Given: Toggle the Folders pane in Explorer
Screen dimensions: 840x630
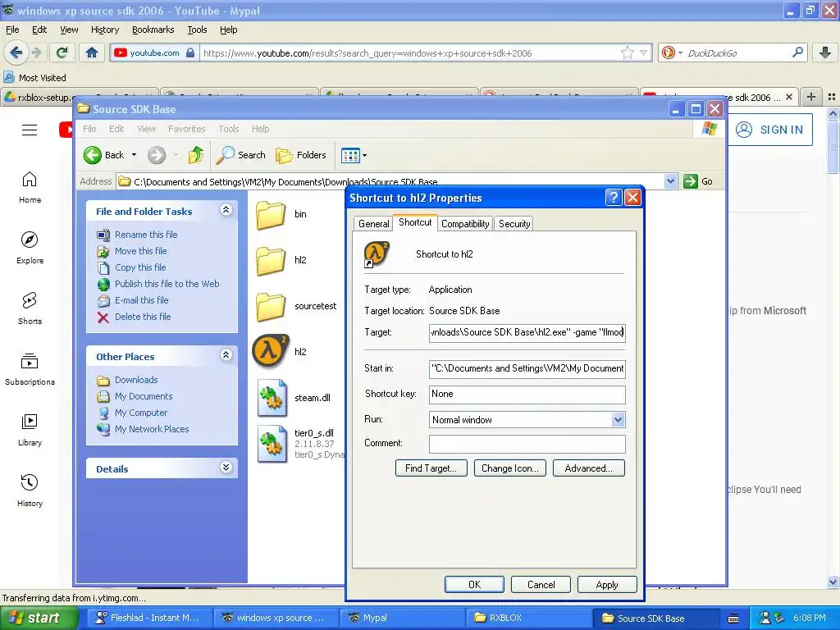Looking at the screenshot, I should click(x=301, y=155).
